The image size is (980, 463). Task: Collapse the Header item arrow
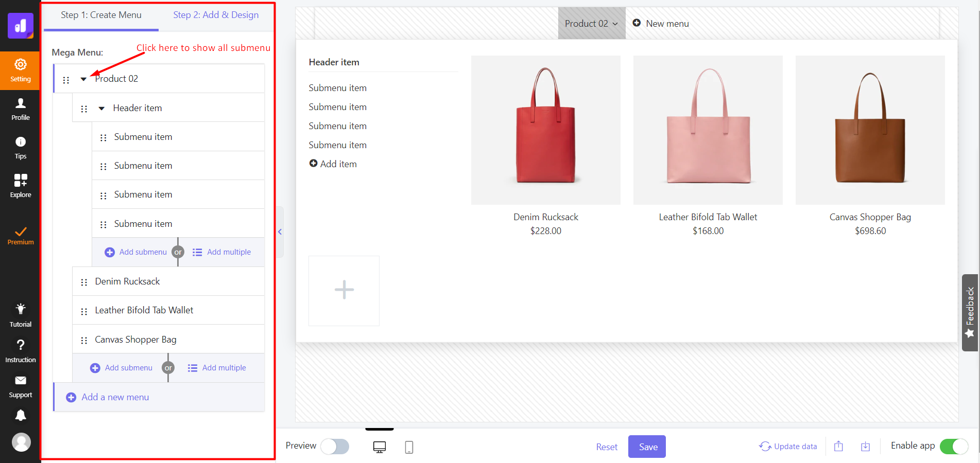pos(101,109)
